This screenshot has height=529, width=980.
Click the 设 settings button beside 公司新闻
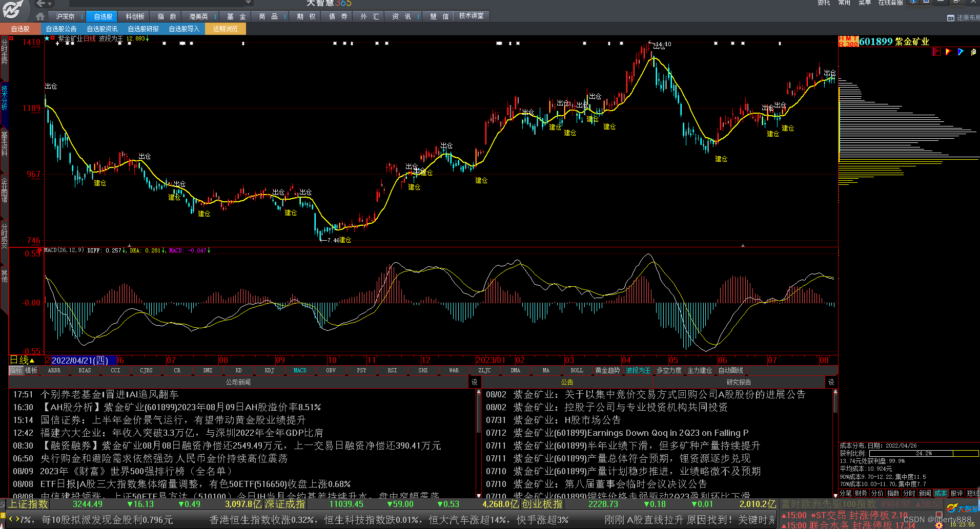click(x=474, y=382)
